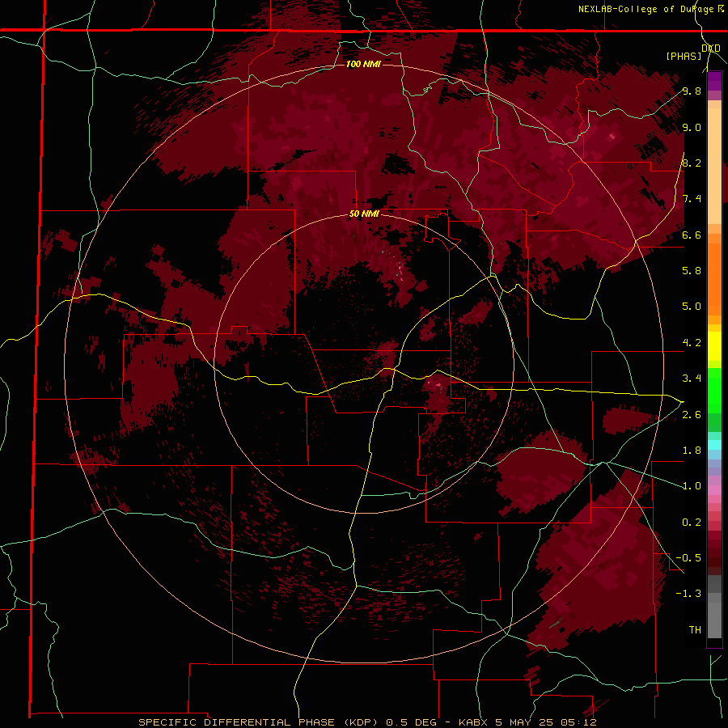The height and width of the screenshot is (728, 728).
Task: Click the 5.0 legend value
Action: (x=692, y=307)
